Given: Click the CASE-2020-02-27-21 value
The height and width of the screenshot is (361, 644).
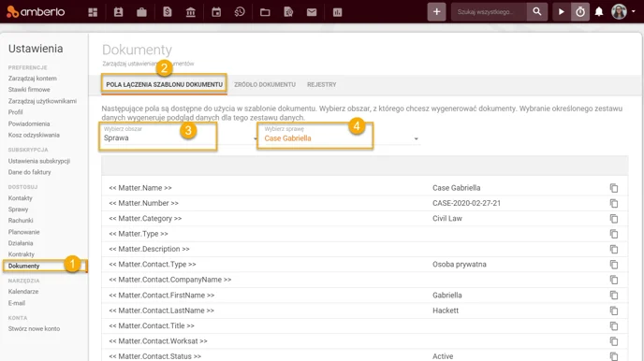Looking at the screenshot, I should [466, 203].
